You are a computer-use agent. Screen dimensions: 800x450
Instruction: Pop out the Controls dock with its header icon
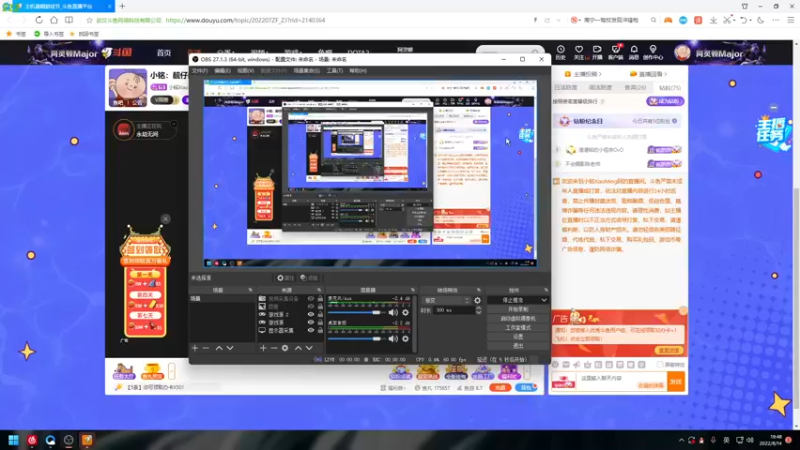point(545,290)
